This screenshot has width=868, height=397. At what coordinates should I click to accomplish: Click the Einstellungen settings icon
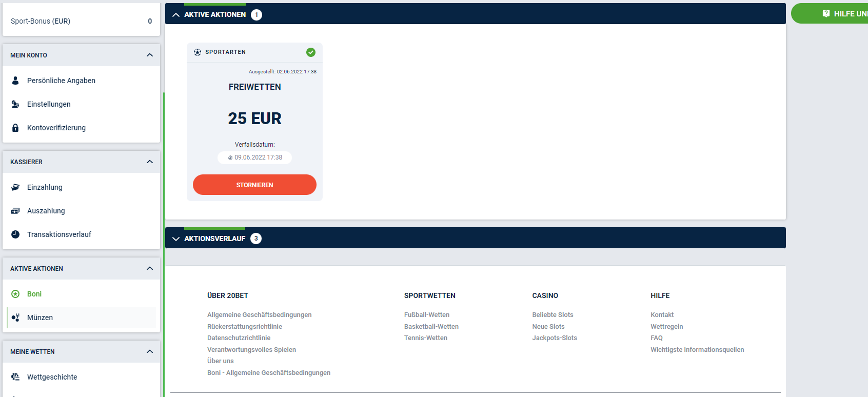(15, 104)
